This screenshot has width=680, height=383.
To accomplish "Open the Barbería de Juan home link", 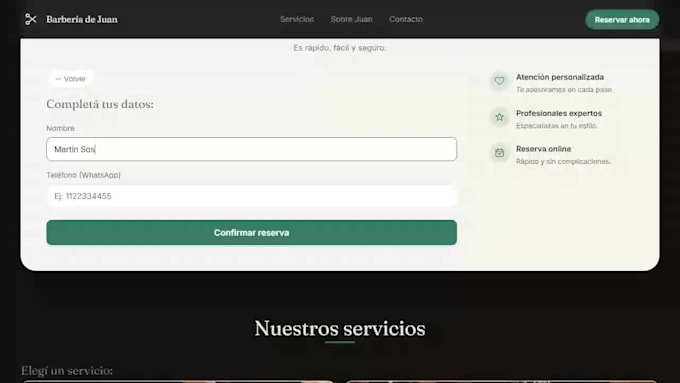I will (82, 20).
